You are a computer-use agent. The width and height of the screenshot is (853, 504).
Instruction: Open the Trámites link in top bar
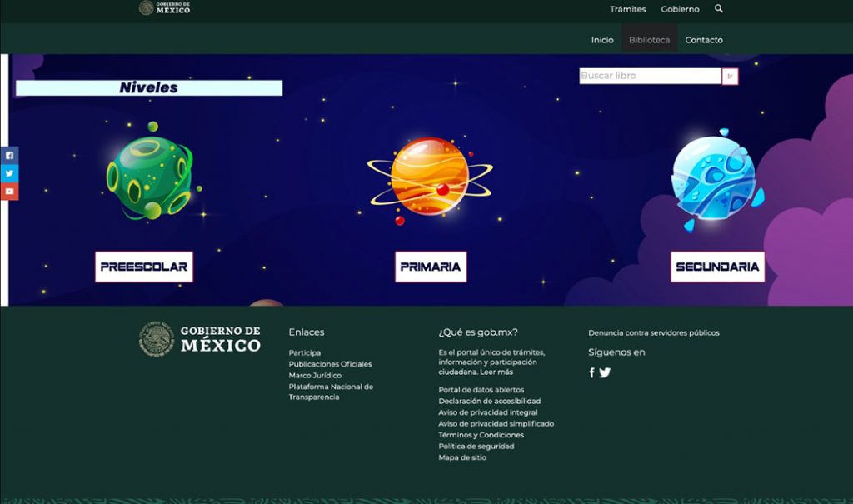coord(628,9)
